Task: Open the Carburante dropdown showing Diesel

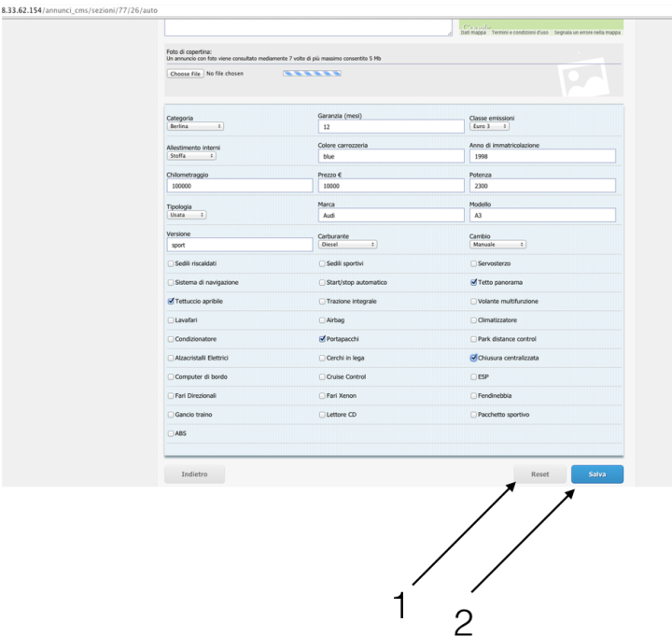Action: coord(347,244)
